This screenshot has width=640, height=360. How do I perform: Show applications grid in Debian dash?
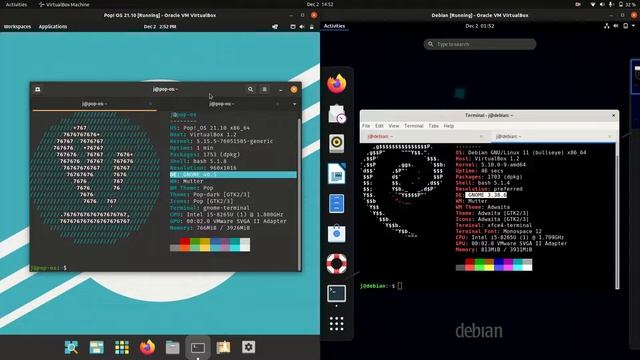(337, 324)
